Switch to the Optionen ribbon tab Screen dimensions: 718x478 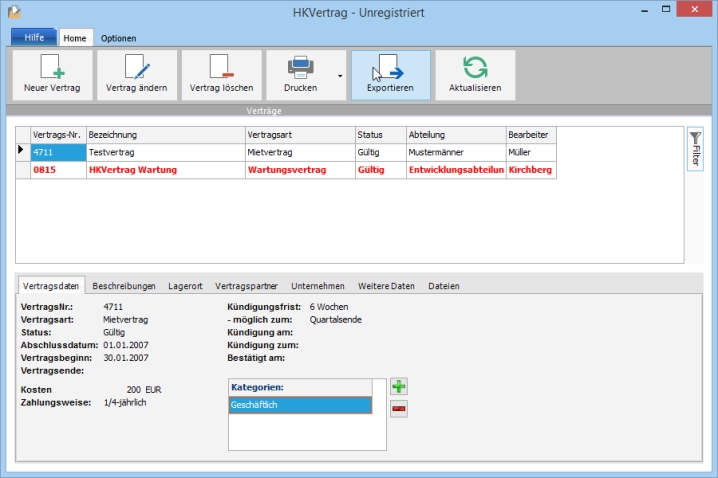118,38
